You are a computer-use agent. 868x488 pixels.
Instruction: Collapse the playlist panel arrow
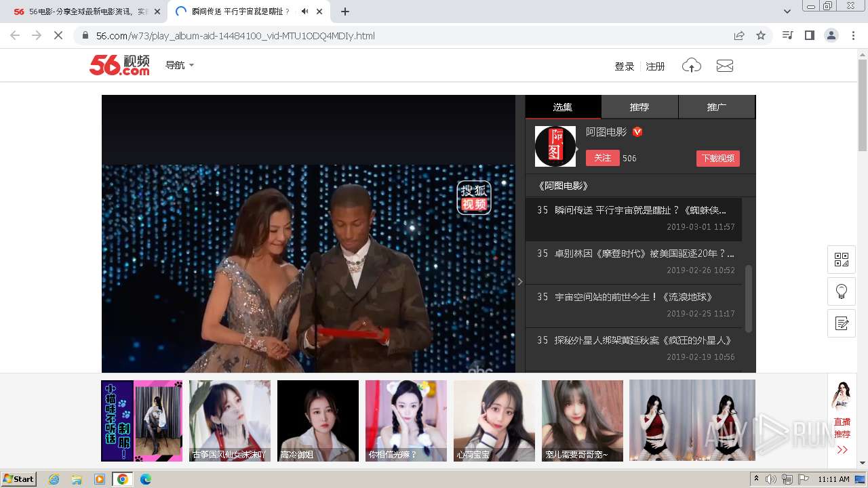(520, 281)
